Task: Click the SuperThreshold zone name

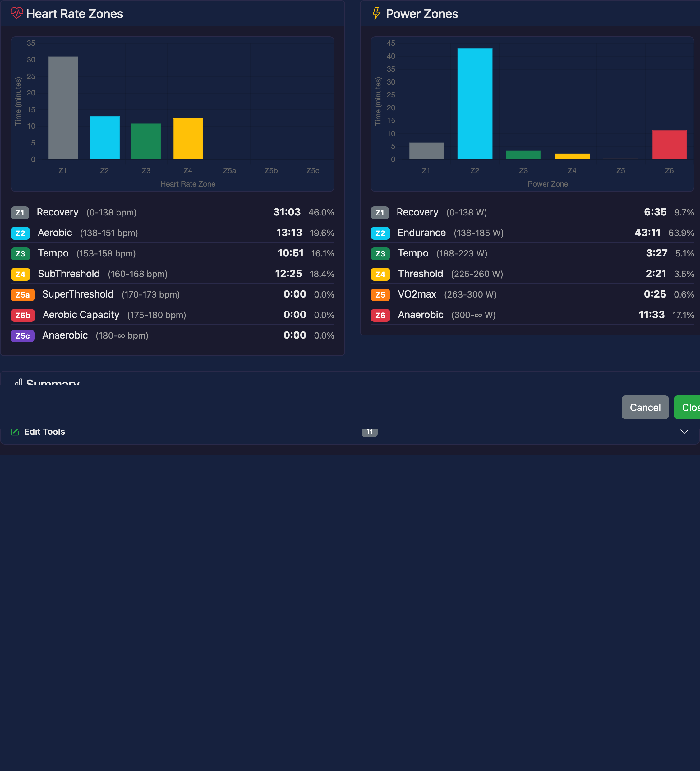Action: (x=78, y=294)
